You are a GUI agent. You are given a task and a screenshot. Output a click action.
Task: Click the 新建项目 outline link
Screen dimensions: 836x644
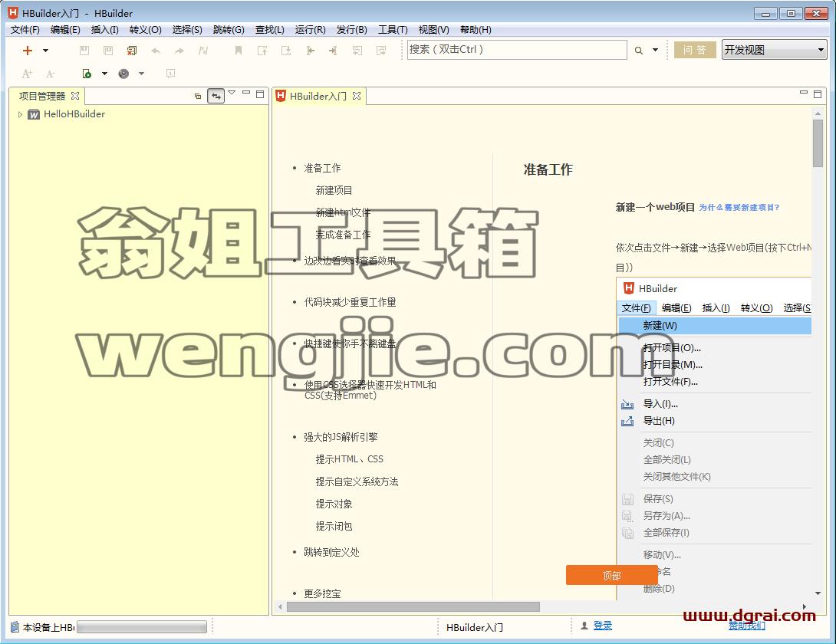coord(334,190)
